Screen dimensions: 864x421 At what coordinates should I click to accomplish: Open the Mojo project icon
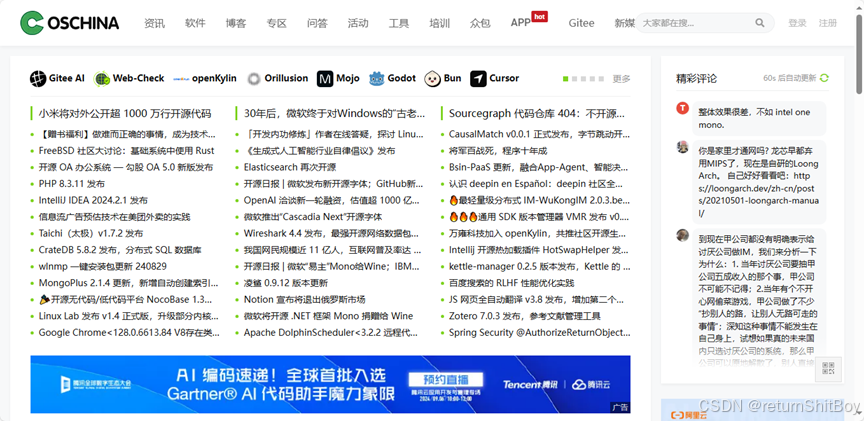[325, 79]
